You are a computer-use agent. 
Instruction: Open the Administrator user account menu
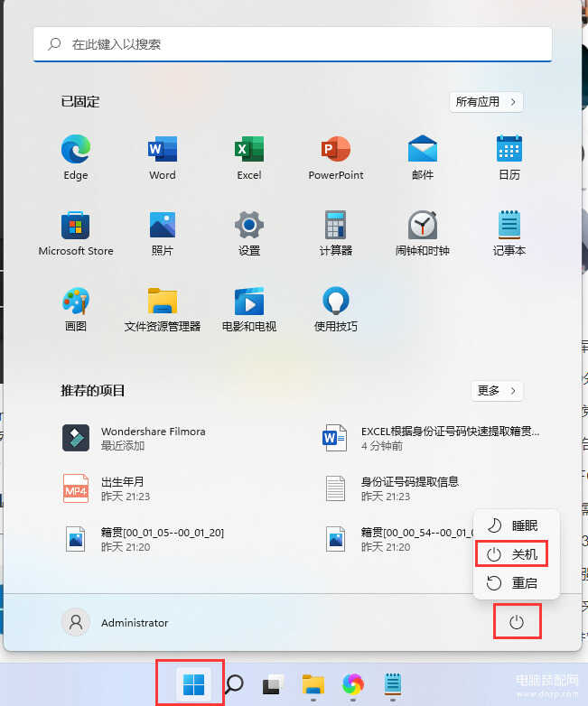tap(116, 623)
